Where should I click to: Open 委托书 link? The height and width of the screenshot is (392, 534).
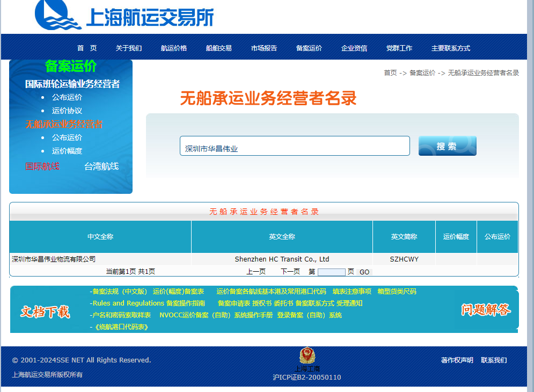tap(283, 303)
